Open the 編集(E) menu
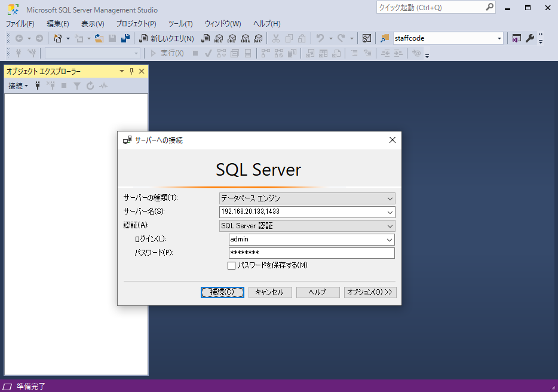Image resolution: width=558 pixels, height=392 pixels. pos(57,24)
